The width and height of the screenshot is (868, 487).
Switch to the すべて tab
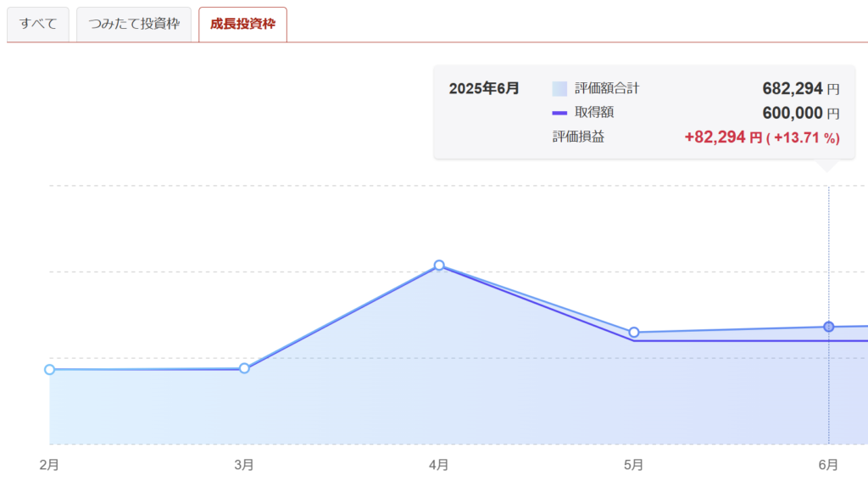tap(37, 25)
